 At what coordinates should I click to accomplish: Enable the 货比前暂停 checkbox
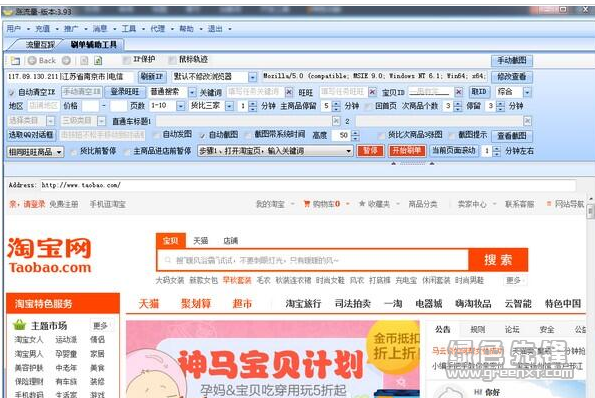tap(73, 152)
